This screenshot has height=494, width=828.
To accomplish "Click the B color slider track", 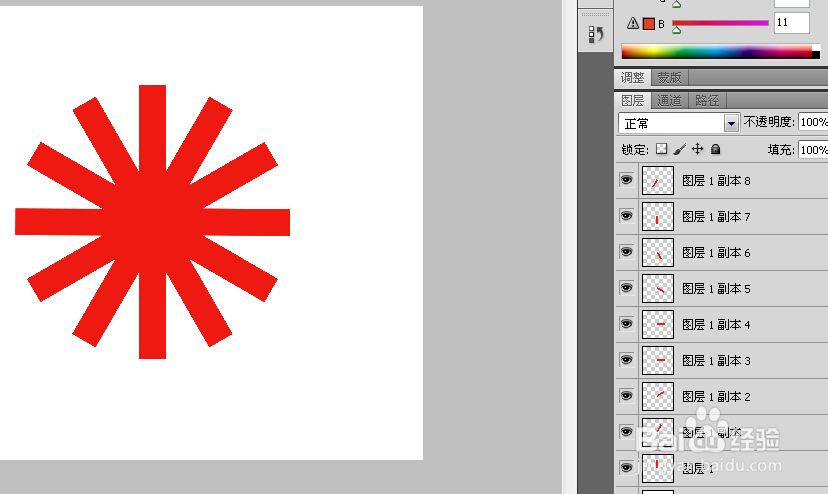I will (720, 23).
